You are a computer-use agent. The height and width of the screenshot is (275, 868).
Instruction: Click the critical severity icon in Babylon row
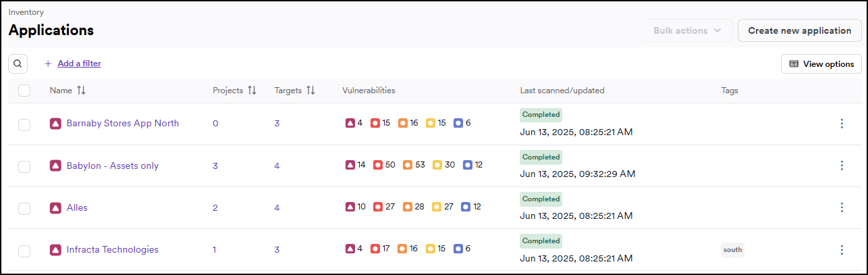[x=350, y=165]
